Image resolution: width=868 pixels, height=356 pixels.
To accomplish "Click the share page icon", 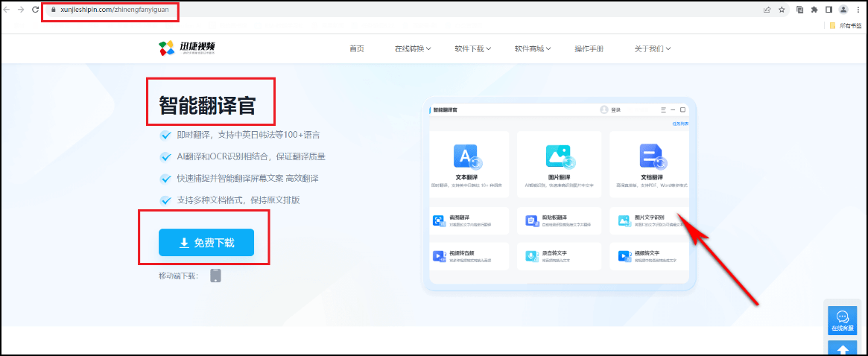I will [x=767, y=10].
